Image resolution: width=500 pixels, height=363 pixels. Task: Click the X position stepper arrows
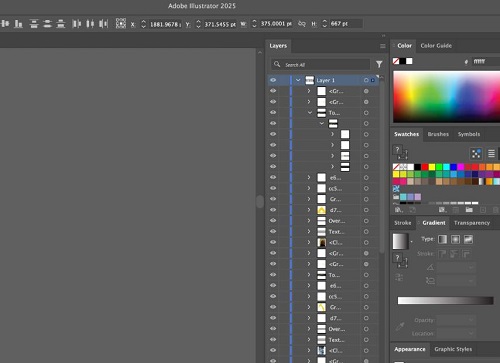(x=144, y=24)
